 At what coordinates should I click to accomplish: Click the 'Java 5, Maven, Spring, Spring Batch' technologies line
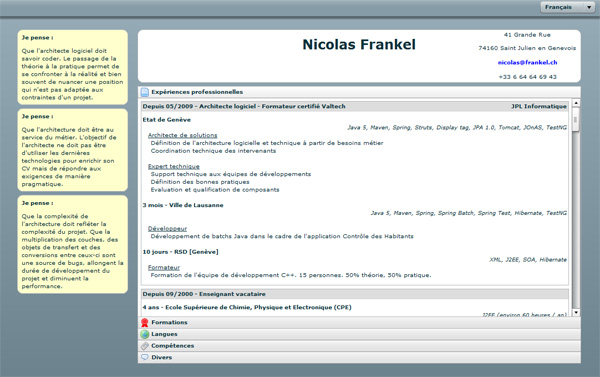[x=469, y=213]
